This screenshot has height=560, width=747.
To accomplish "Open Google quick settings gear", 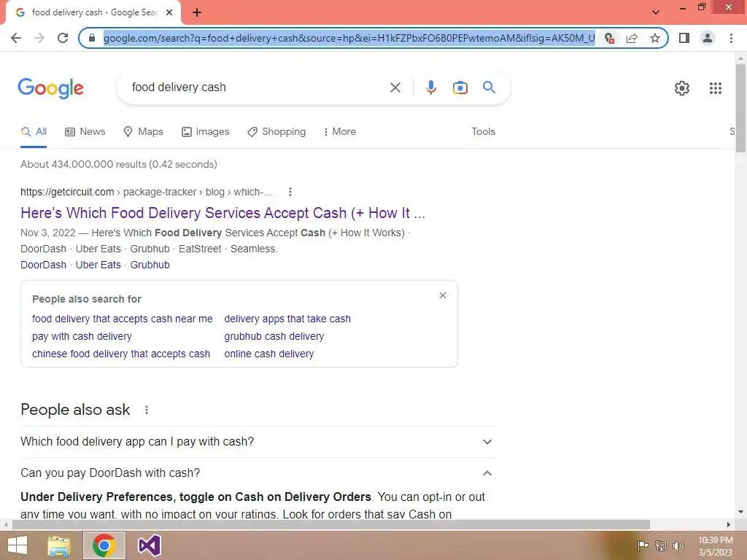I will click(x=682, y=88).
